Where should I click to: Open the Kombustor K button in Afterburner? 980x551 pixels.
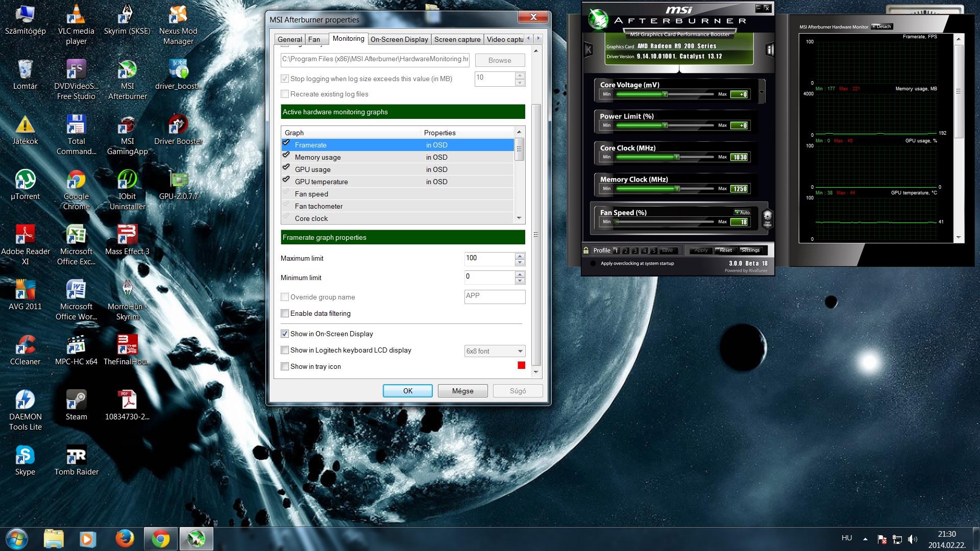pos(589,49)
